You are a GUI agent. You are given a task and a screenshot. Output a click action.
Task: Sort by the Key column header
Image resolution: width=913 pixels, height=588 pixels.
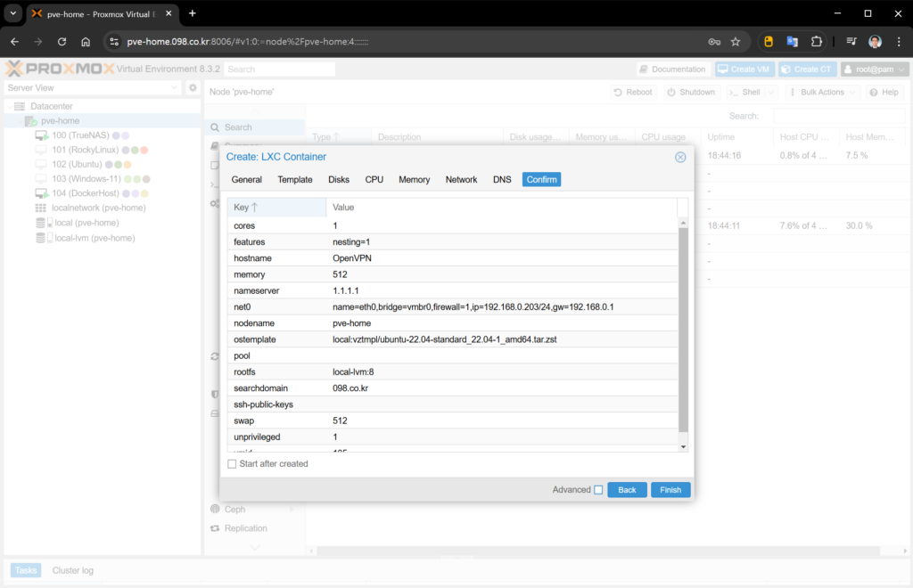tap(276, 207)
